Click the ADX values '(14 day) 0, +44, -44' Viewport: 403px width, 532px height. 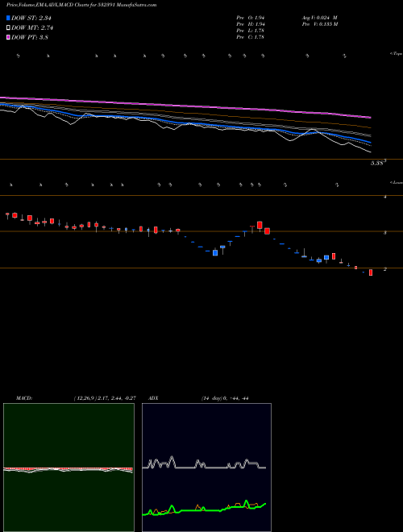point(225,398)
